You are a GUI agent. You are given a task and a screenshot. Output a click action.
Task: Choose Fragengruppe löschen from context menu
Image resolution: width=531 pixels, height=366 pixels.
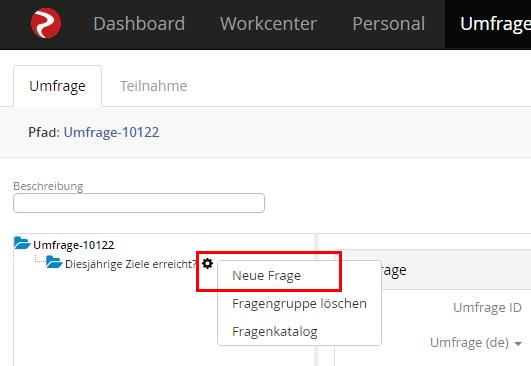pos(299,303)
